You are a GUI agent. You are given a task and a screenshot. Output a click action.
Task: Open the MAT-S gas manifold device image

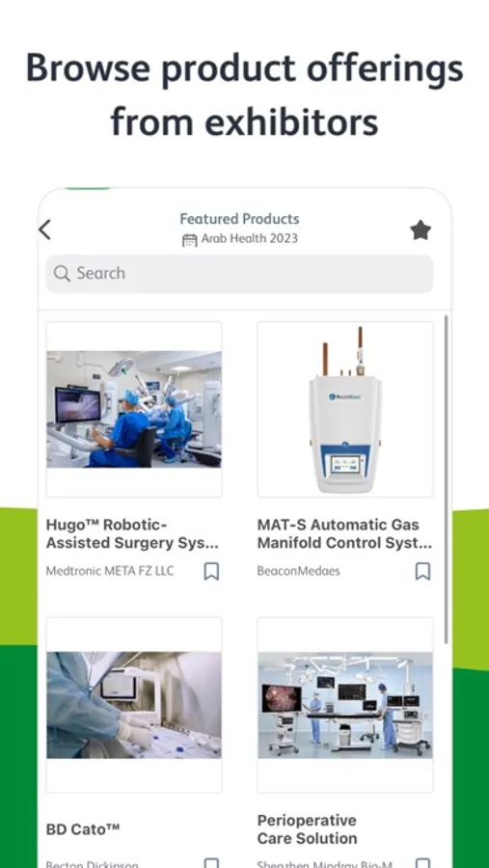tap(345, 409)
